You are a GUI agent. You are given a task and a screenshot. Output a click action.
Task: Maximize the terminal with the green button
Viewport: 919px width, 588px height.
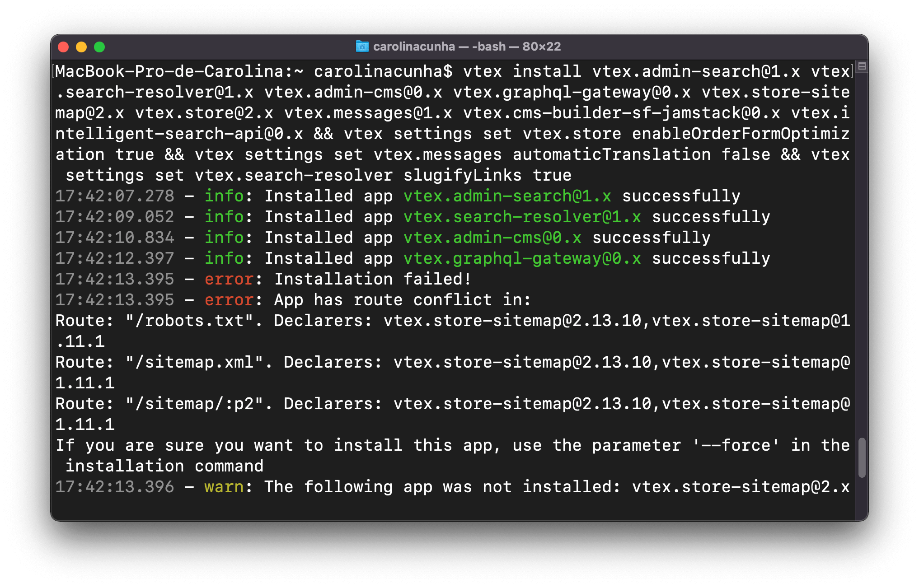(x=99, y=47)
